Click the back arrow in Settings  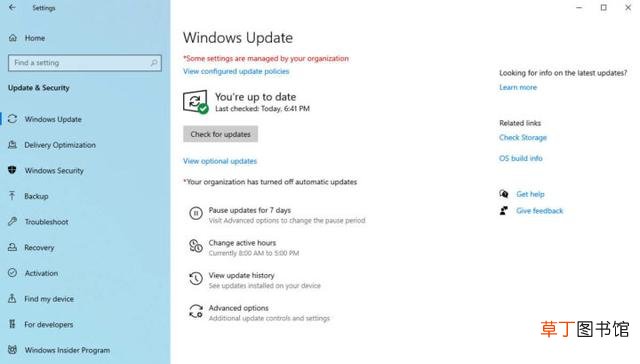coord(12,7)
